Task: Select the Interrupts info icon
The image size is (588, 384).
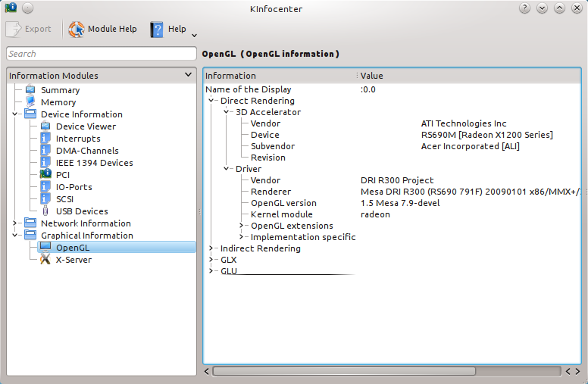Action: pyautogui.click(x=45, y=139)
